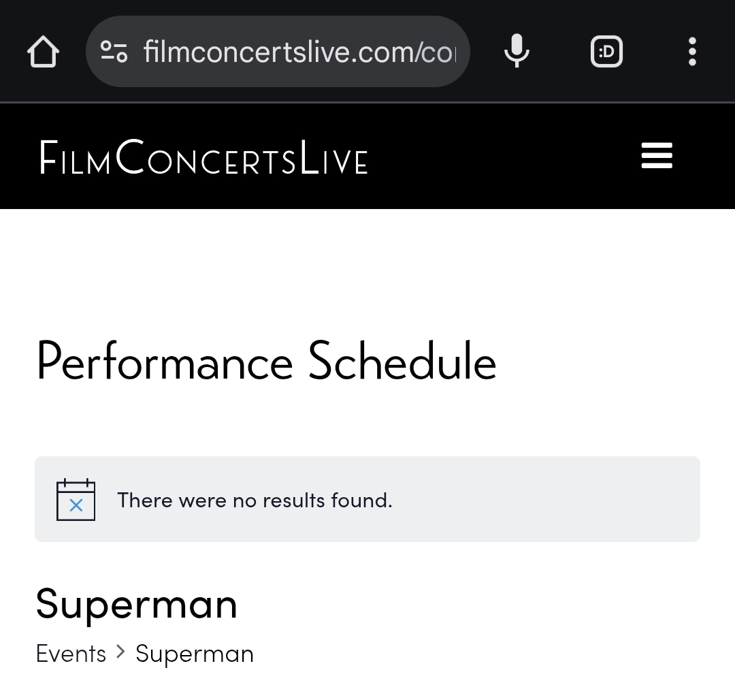Open the tab switcher showing :D
This screenshot has width=735, height=700.
[x=606, y=52]
